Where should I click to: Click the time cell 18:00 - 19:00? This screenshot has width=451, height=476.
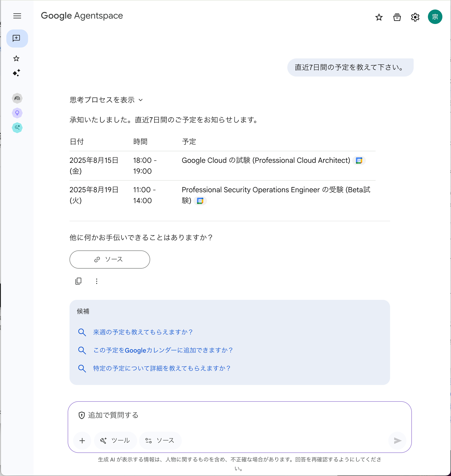[x=145, y=166]
